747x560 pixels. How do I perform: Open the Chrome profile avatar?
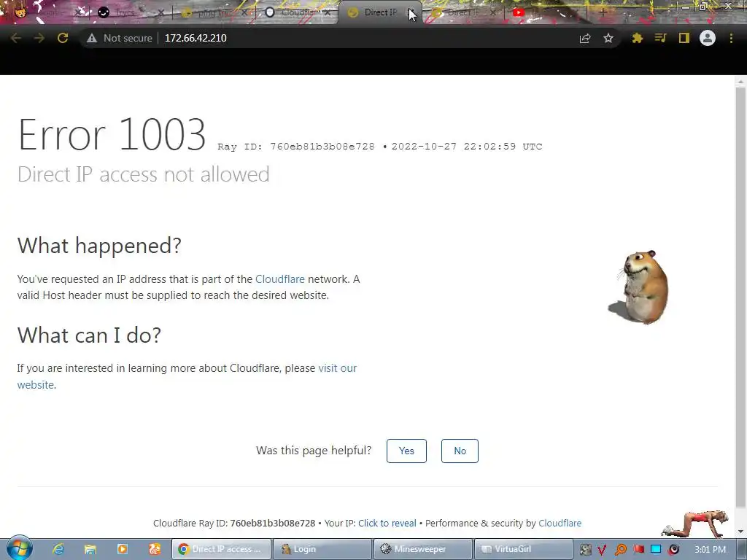pyautogui.click(x=708, y=38)
